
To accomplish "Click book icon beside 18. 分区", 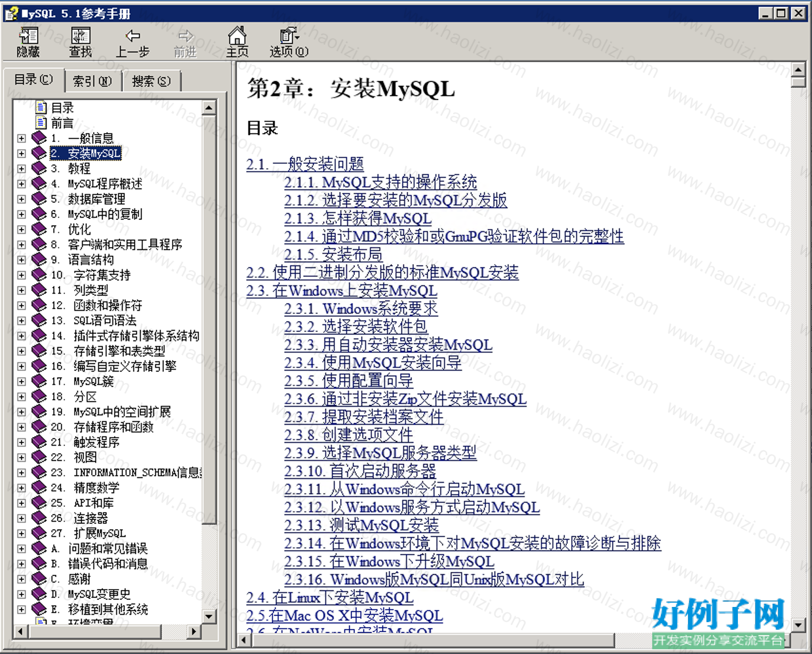I will pyautogui.click(x=39, y=396).
